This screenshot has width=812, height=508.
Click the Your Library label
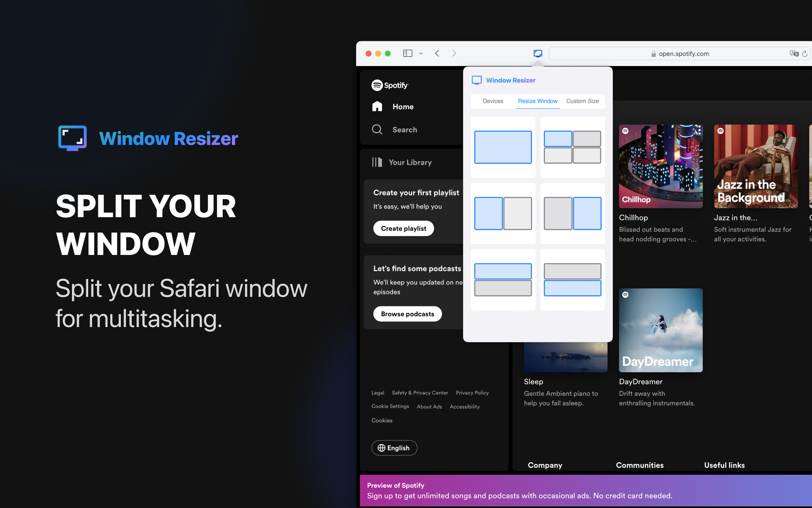point(410,162)
